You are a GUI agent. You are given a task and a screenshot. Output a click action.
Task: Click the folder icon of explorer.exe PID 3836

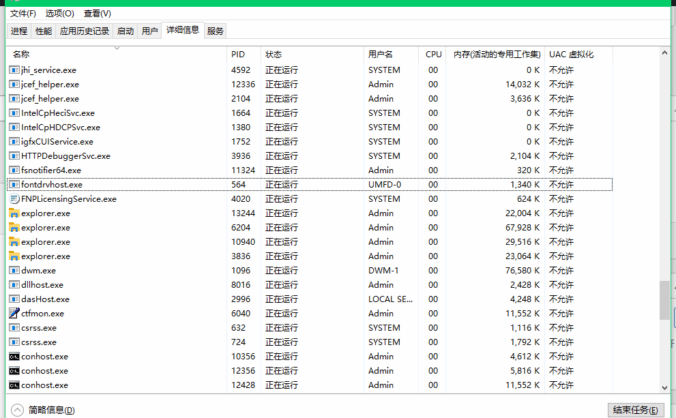(x=14, y=256)
